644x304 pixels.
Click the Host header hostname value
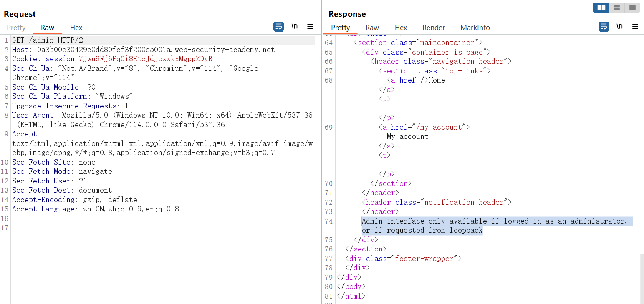click(x=156, y=50)
